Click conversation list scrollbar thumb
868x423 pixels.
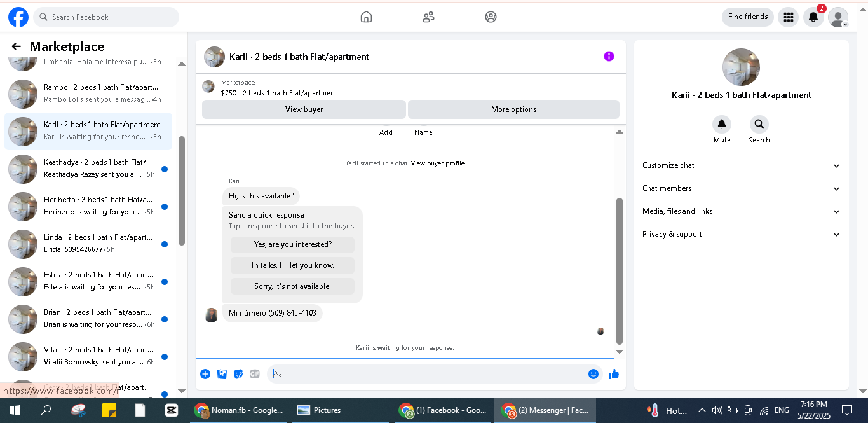pyautogui.click(x=182, y=191)
